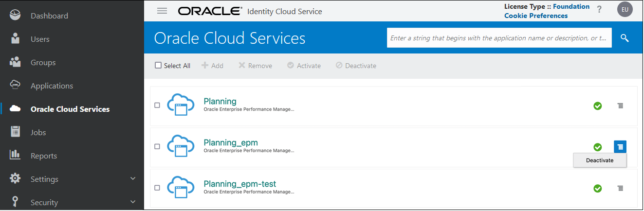Open the action menu for Planning

pos(620,105)
